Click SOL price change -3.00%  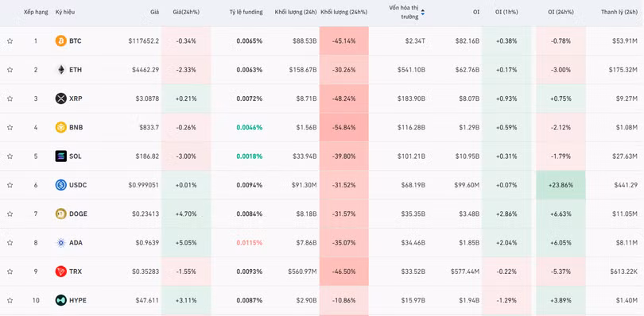(186, 156)
